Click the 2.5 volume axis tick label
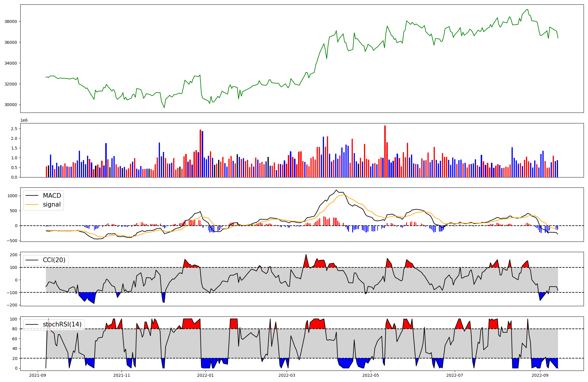This screenshot has height=382, width=588. click(x=14, y=129)
